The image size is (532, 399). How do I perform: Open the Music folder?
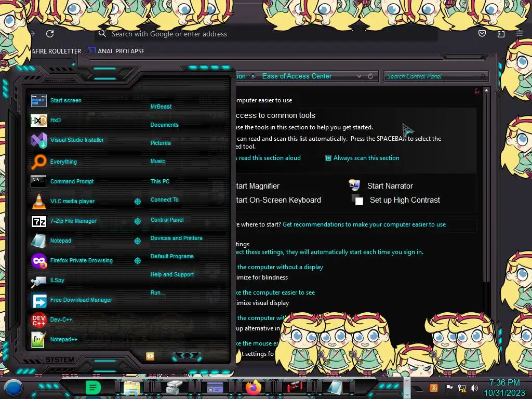(158, 162)
